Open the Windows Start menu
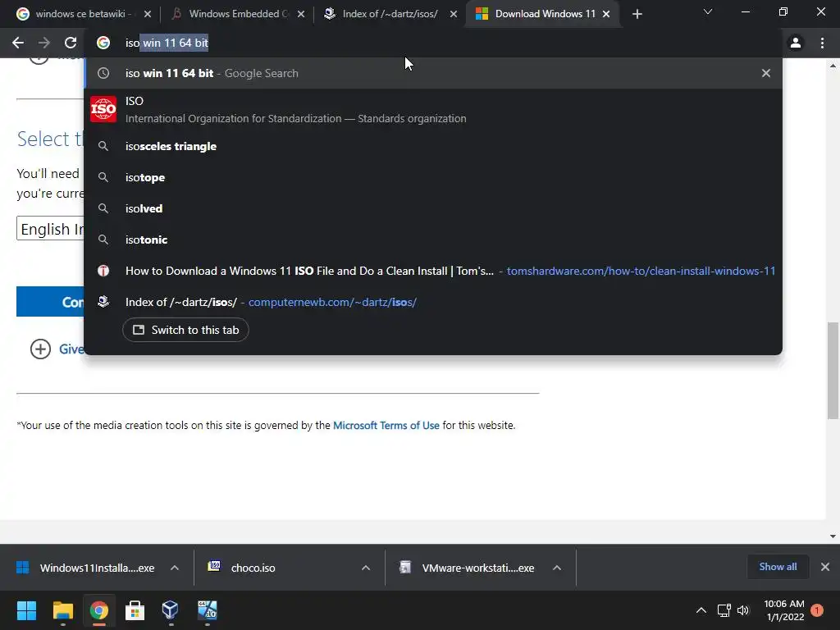Screen dimensions: 840x630 (26, 610)
